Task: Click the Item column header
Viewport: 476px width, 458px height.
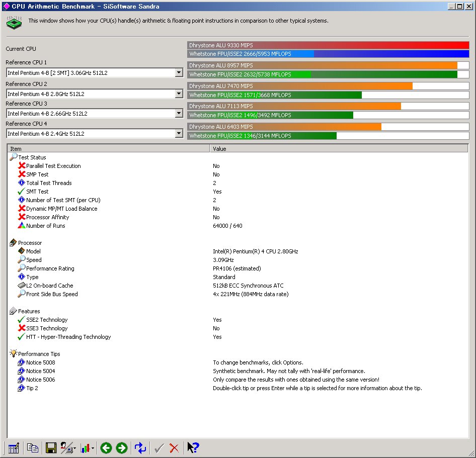Action: point(109,149)
